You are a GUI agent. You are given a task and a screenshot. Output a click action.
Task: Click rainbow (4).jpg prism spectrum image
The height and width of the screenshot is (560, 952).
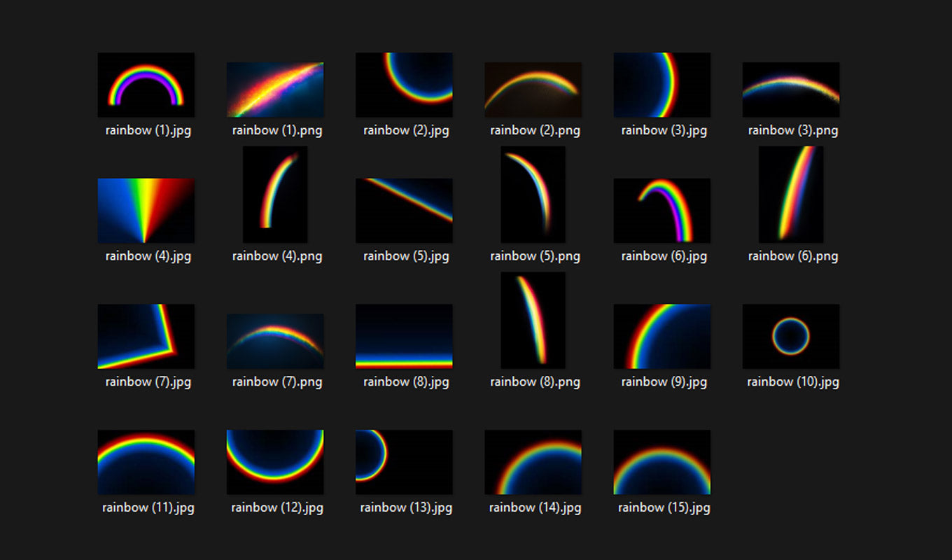[x=146, y=210]
